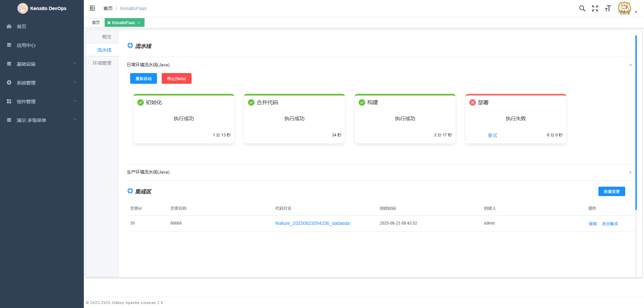The height and width of the screenshot is (308, 644).
Task: Open the font size adjuster icon
Action: (x=608, y=8)
